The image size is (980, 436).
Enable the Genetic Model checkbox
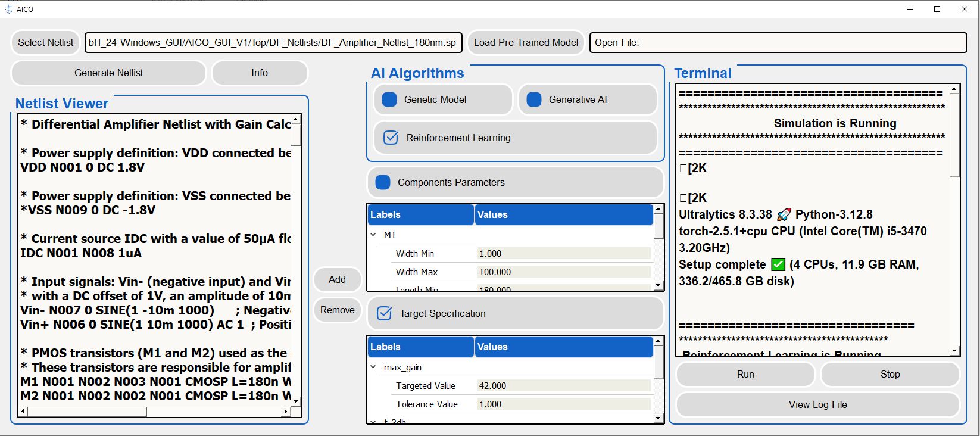click(x=389, y=99)
